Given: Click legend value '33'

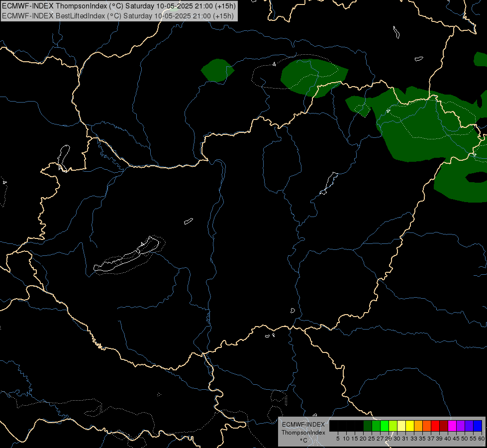Looking at the screenshot, I should pyautogui.click(x=414, y=439).
